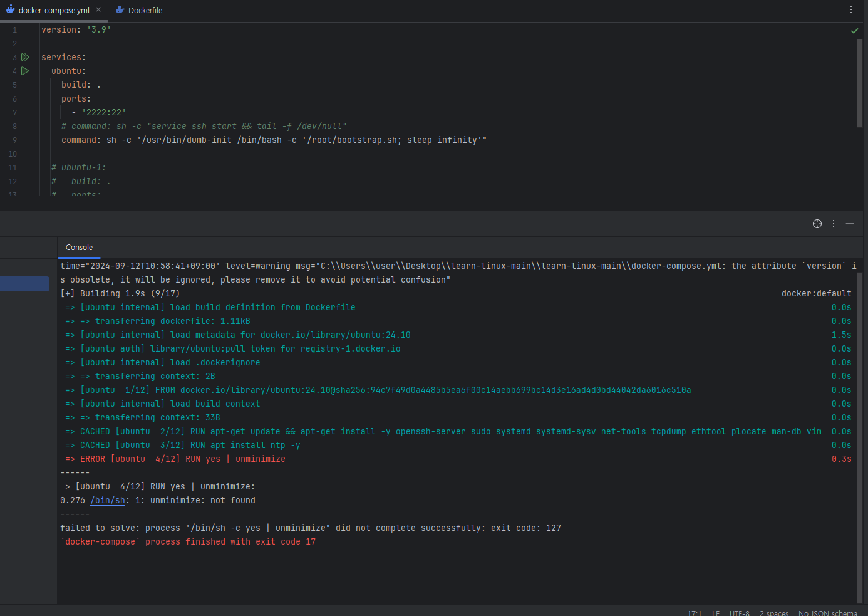868x616 pixels.
Task: Click the CACHED apt install ntp line
Action: tap(183, 445)
